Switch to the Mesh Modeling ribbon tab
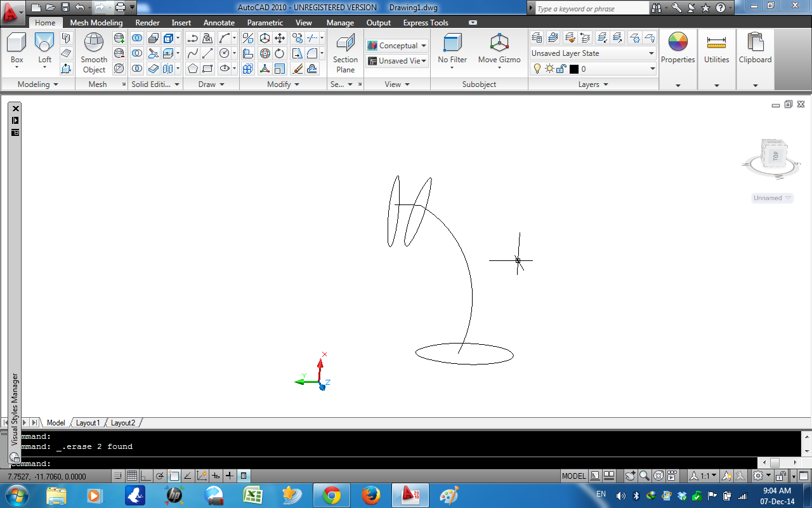This screenshot has height=508, width=812. (x=96, y=22)
